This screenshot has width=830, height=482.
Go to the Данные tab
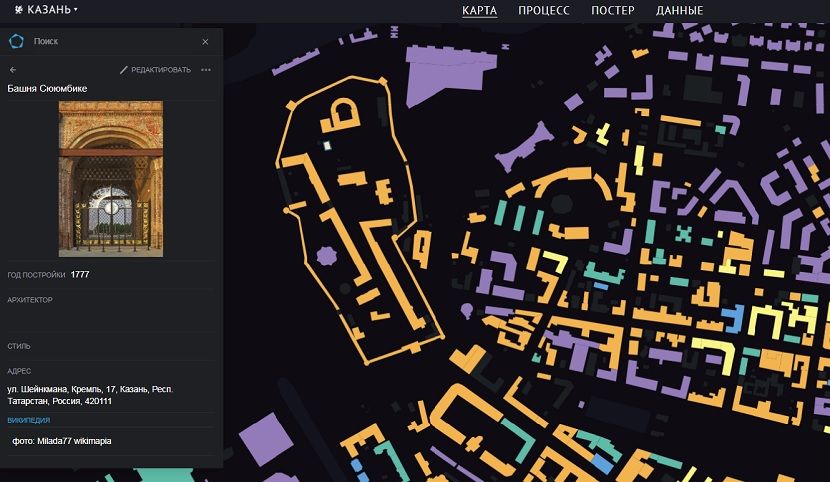pos(679,11)
